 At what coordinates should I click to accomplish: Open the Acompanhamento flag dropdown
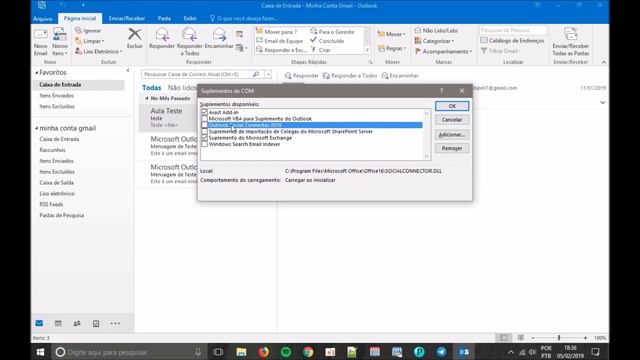pos(443,51)
